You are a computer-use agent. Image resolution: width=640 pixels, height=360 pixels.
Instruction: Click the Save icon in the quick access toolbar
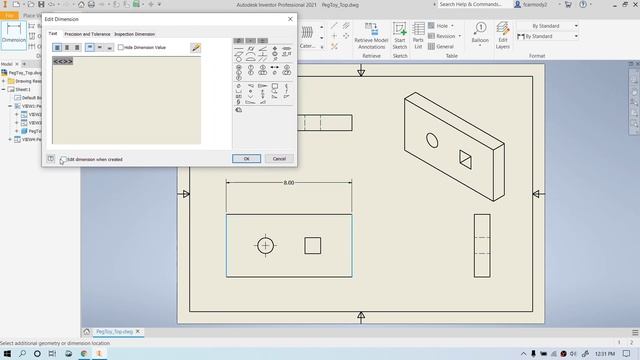[41, 4]
